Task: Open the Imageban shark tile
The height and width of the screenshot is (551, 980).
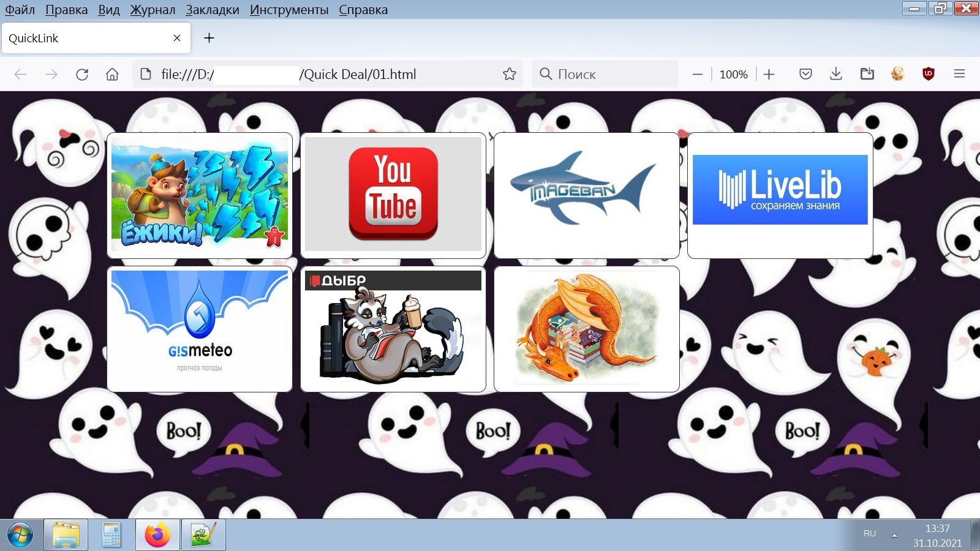Action: tap(587, 195)
